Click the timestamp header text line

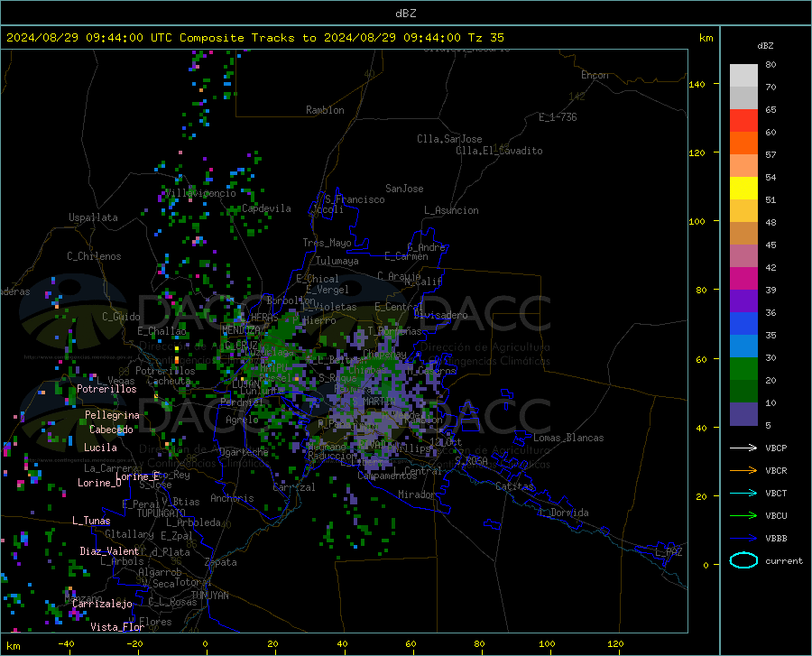click(x=254, y=38)
